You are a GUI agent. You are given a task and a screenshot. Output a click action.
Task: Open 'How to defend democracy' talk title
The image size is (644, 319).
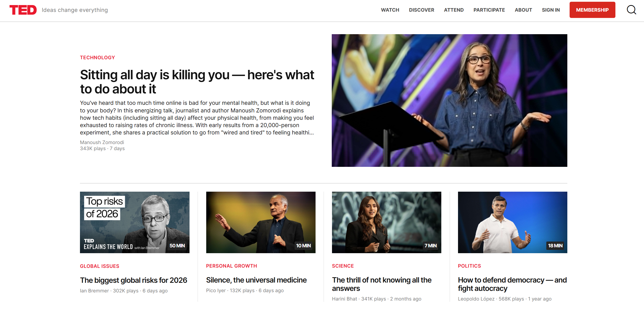pyautogui.click(x=512, y=284)
